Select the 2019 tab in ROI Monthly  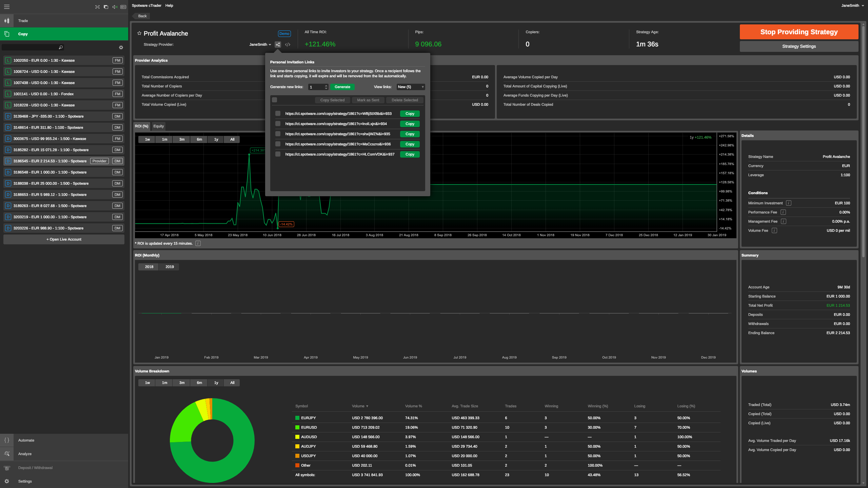(x=170, y=267)
